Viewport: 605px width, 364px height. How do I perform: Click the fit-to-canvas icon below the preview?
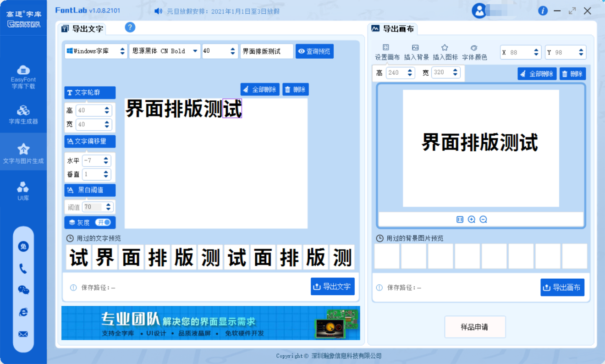pos(460,220)
